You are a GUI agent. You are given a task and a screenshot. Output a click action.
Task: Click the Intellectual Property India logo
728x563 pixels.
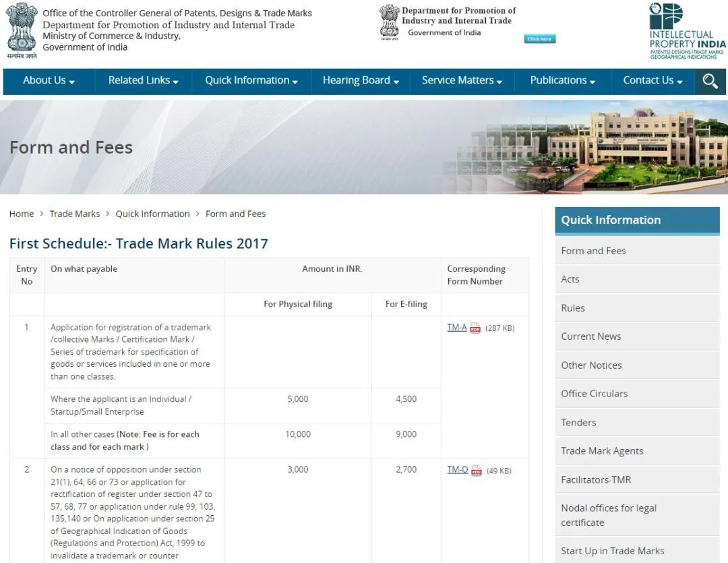click(687, 31)
